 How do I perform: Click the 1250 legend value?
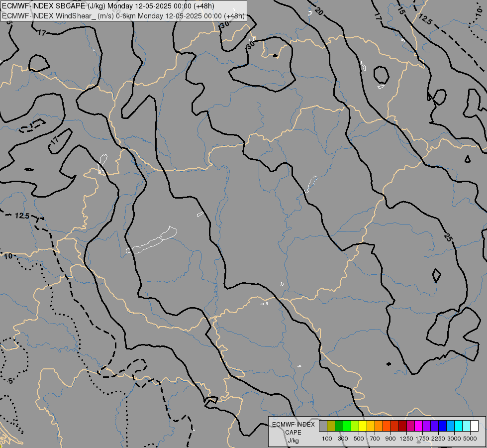coord(406,439)
